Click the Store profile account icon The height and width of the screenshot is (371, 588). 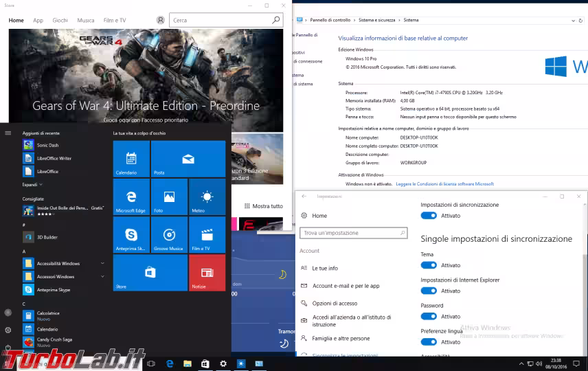(161, 20)
